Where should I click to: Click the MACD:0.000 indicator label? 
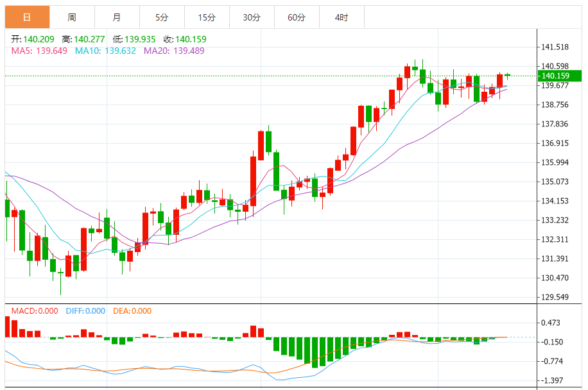point(35,311)
